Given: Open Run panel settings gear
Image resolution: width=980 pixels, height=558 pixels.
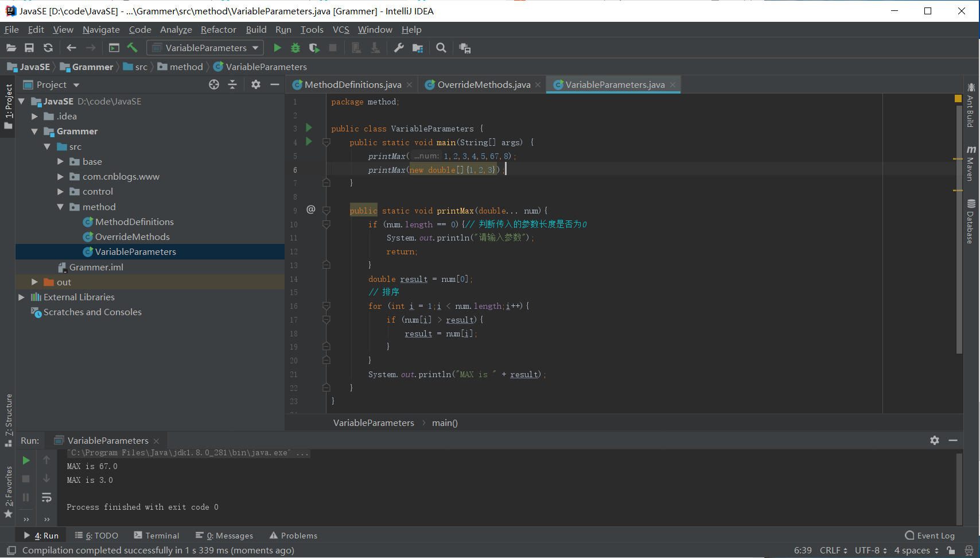Looking at the screenshot, I should [x=935, y=440].
